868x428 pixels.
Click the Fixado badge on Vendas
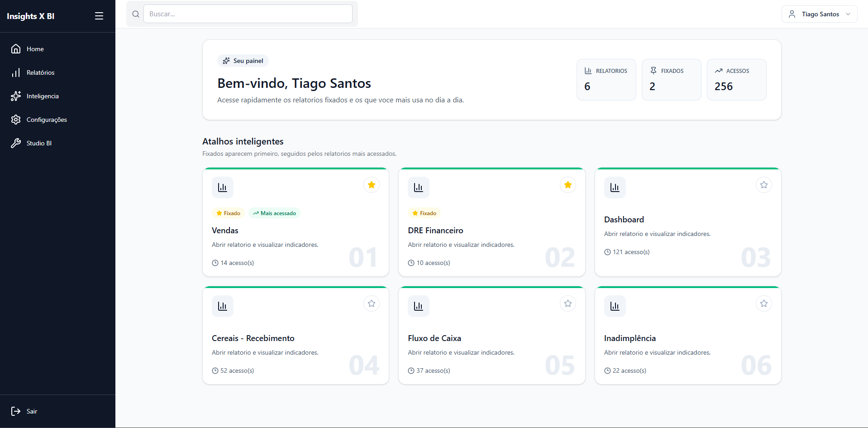coord(228,213)
